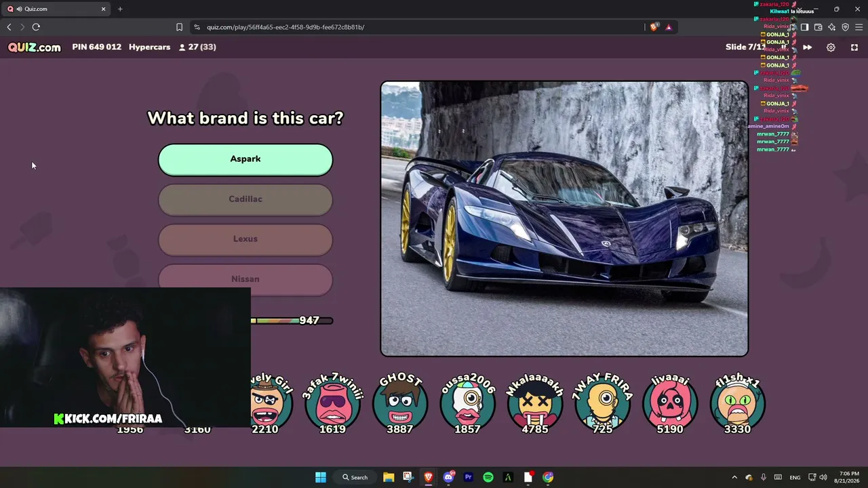Switch to the Quiz.com tab
Screen dimensions: 868x488
pos(57,9)
